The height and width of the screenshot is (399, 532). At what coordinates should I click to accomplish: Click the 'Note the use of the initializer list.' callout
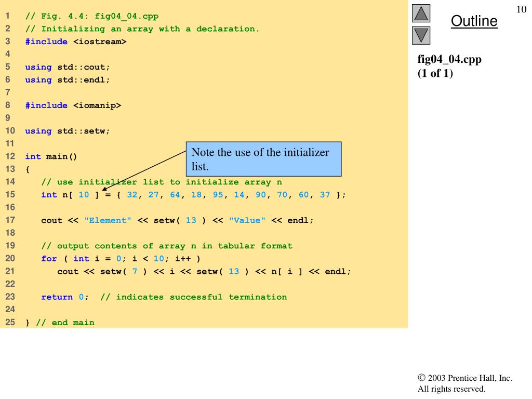263,159
